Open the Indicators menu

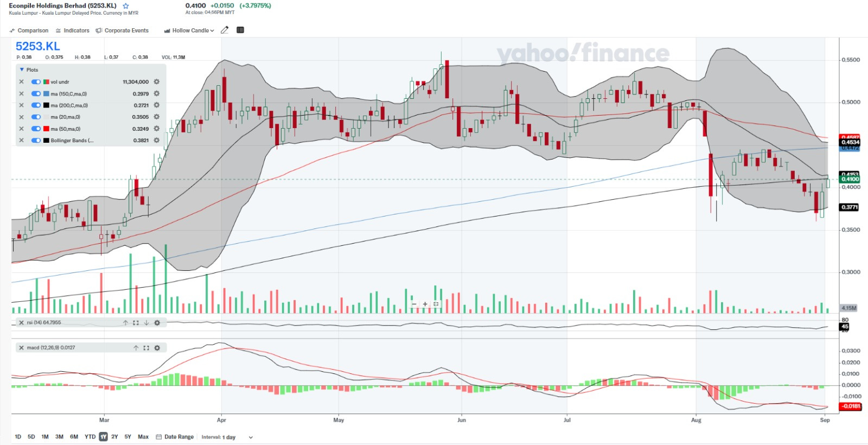72,30
